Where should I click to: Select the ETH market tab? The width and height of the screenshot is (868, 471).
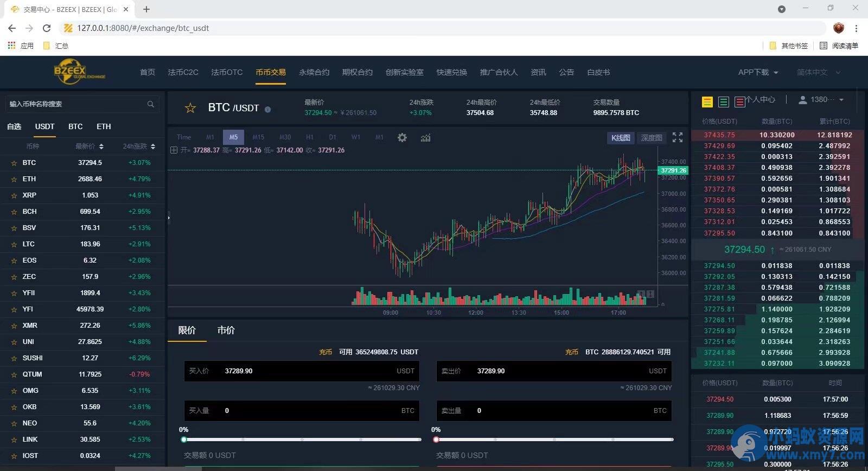[x=104, y=126]
